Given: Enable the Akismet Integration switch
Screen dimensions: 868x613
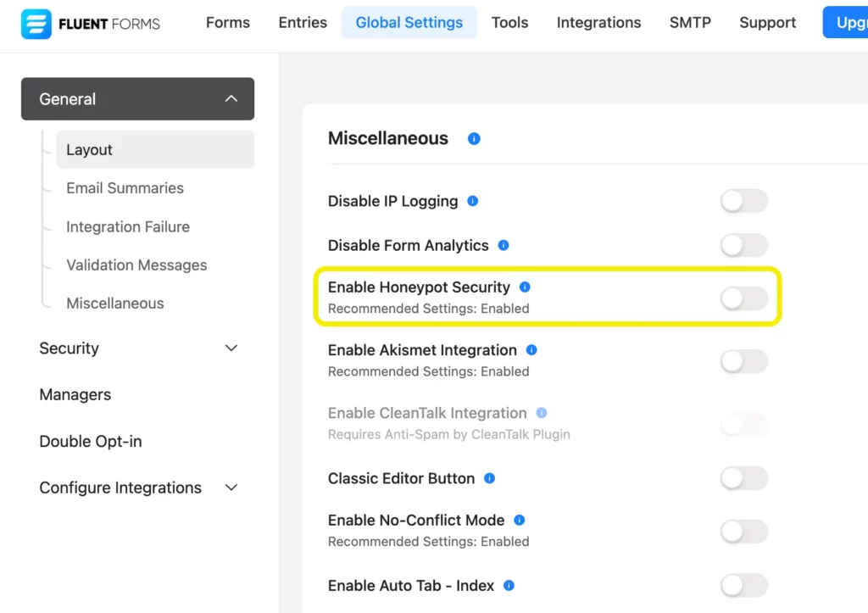Looking at the screenshot, I should point(744,361).
